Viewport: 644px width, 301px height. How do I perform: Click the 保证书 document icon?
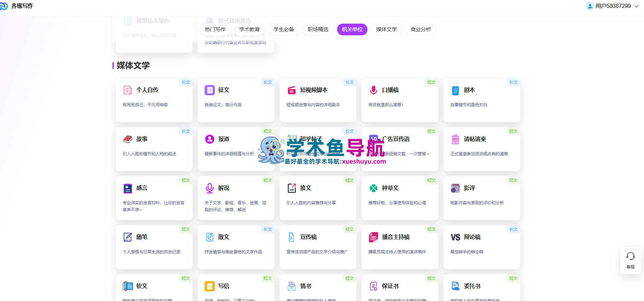(373, 286)
